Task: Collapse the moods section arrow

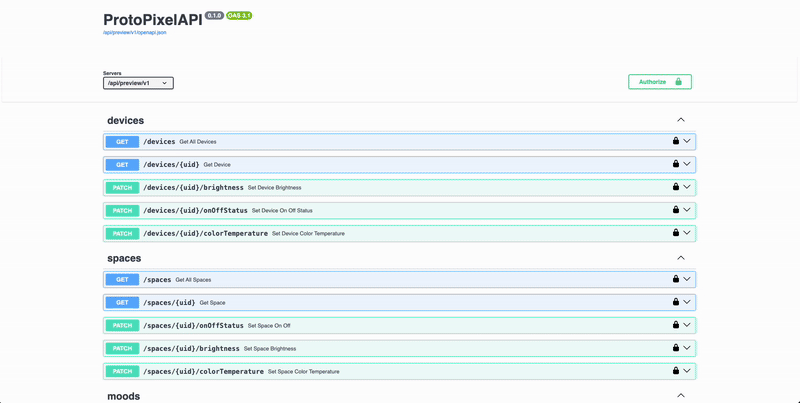Action: point(681,395)
